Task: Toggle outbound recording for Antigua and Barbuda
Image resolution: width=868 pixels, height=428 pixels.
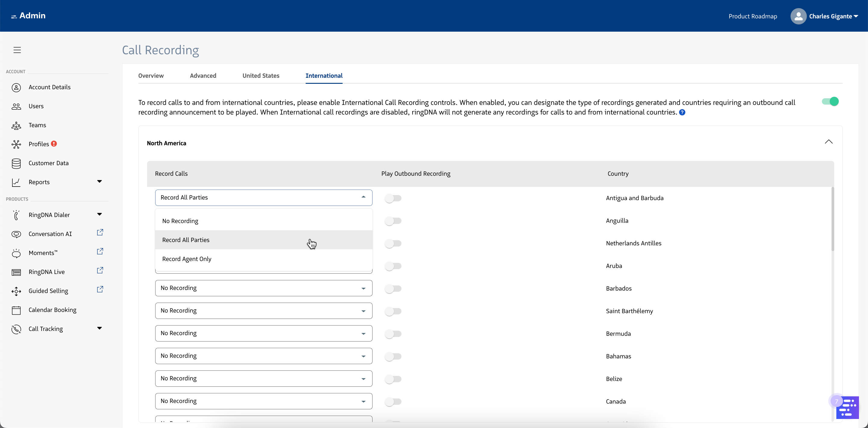Action: pyautogui.click(x=393, y=198)
